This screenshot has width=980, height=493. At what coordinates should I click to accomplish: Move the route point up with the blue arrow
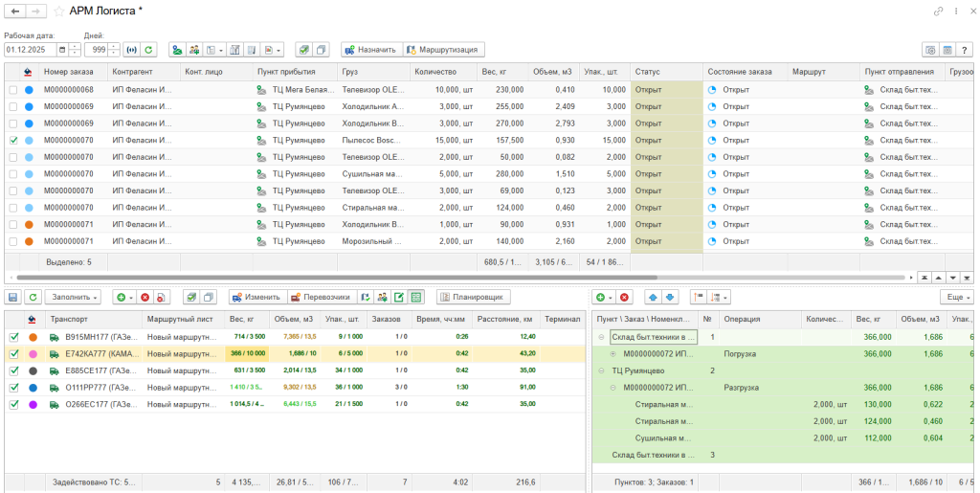[652, 298]
